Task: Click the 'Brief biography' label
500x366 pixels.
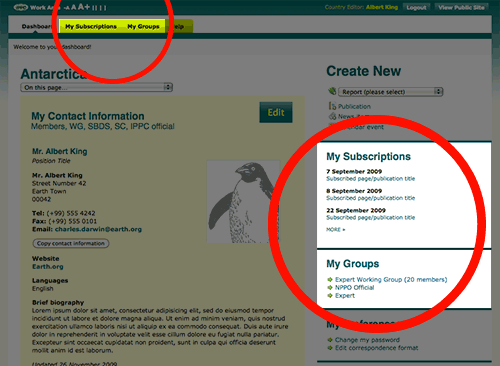Action: click(x=58, y=302)
